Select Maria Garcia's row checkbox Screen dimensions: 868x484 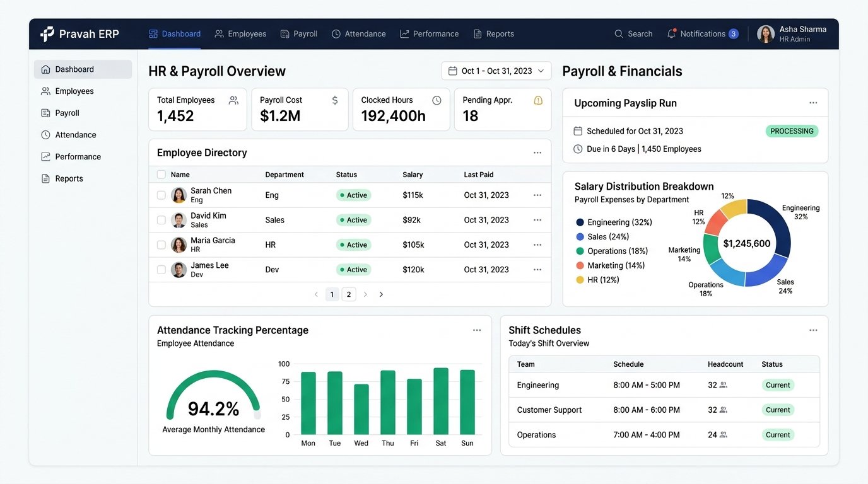161,245
